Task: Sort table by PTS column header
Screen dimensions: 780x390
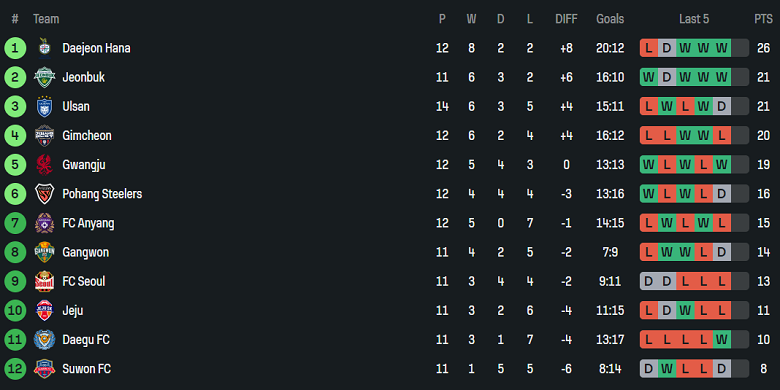Action: (763, 19)
